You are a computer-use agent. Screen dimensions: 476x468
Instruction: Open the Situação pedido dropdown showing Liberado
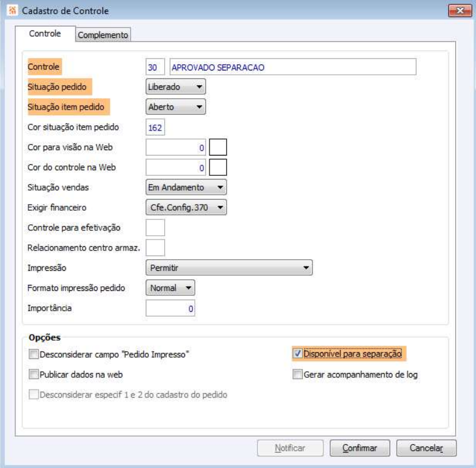[x=175, y=87]
